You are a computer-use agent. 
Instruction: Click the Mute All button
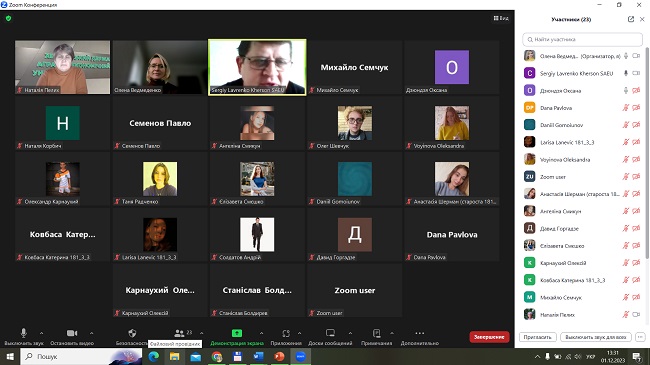click(x=596, y=337)
